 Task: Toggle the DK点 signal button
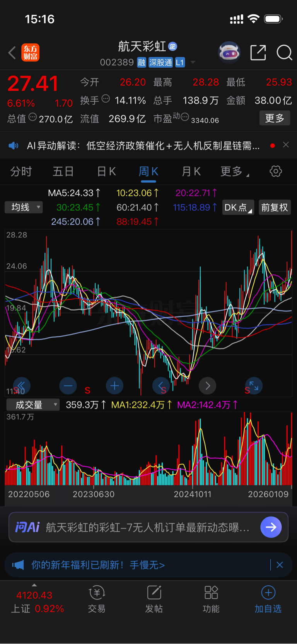238,208
